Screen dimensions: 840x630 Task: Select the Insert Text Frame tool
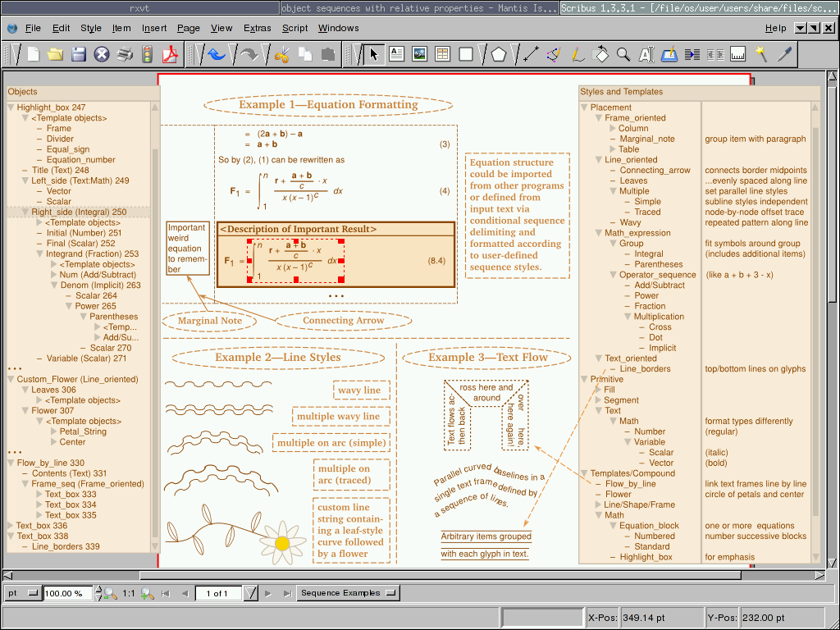(397, 55)
